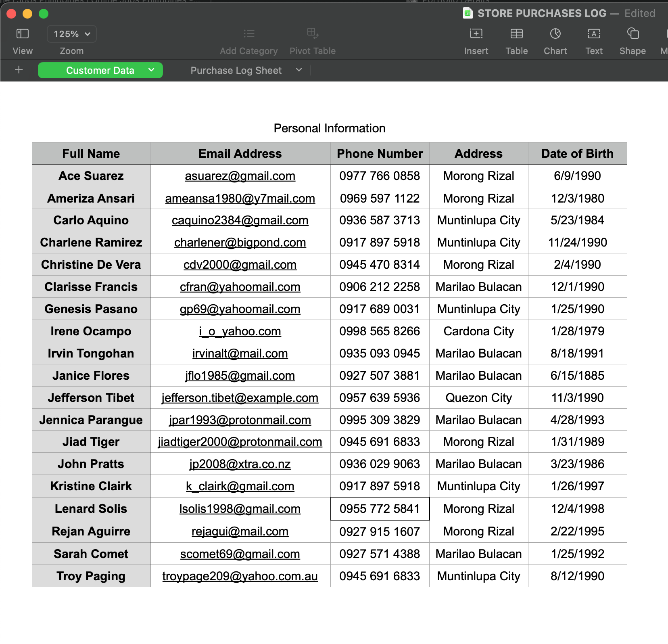Open the gp69@yahoomail.com link
This screenshot has width=668, height=644.
point(240,309)
